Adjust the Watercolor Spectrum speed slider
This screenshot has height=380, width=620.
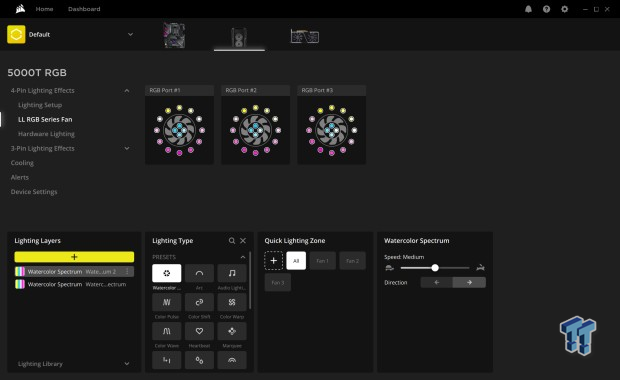click(435, 268)
